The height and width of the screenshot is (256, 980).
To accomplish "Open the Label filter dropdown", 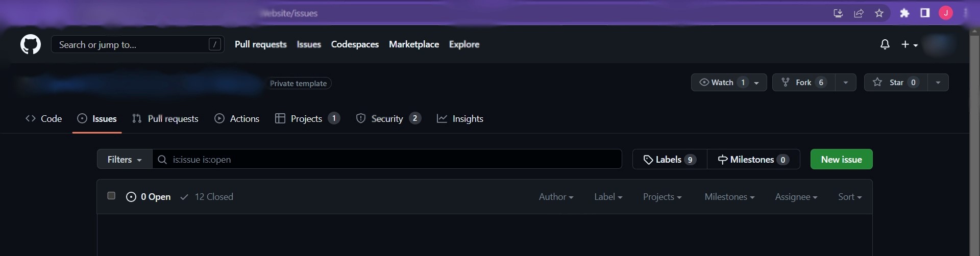I will 608,197.
